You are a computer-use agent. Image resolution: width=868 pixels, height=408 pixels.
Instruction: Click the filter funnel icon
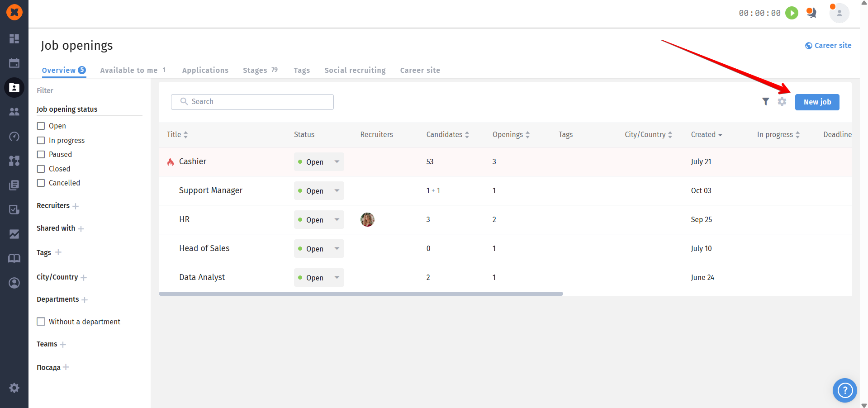pos(765,102)
